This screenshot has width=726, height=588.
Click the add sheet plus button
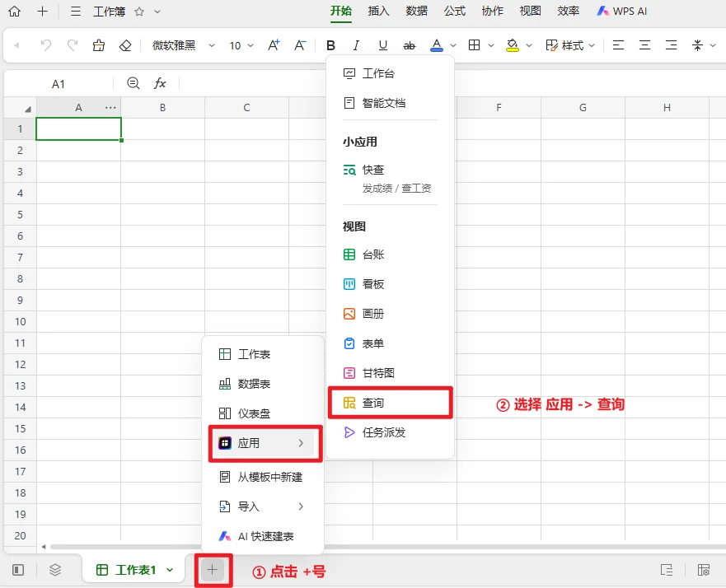click(213, 569)
